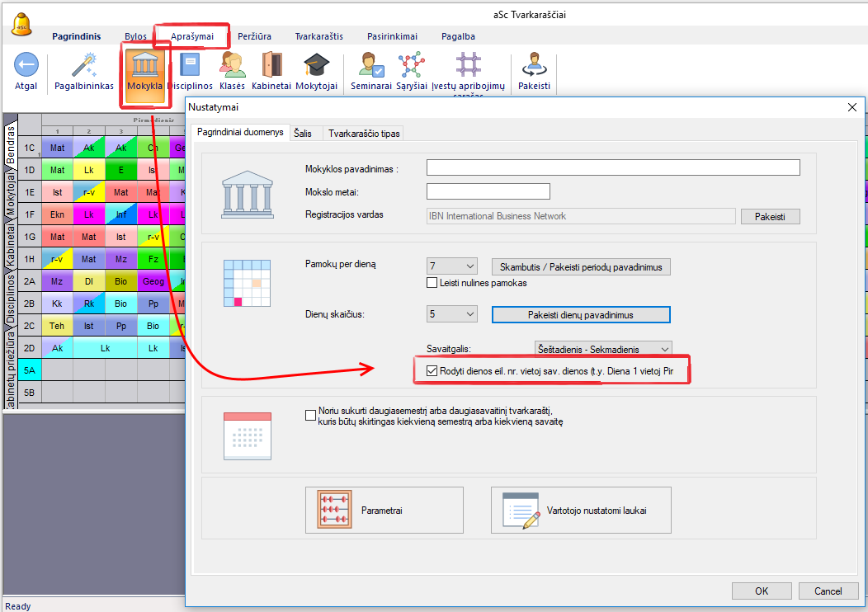
Task: Enable Leisti nulines pamokas checkbox
Action: tap(432, 283)
